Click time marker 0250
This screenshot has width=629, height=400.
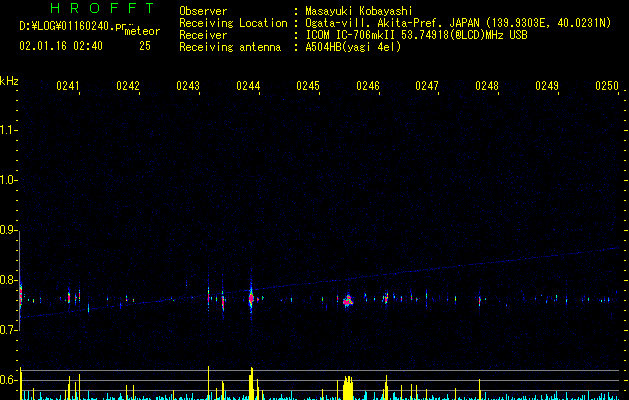click(x=607, y=86)
